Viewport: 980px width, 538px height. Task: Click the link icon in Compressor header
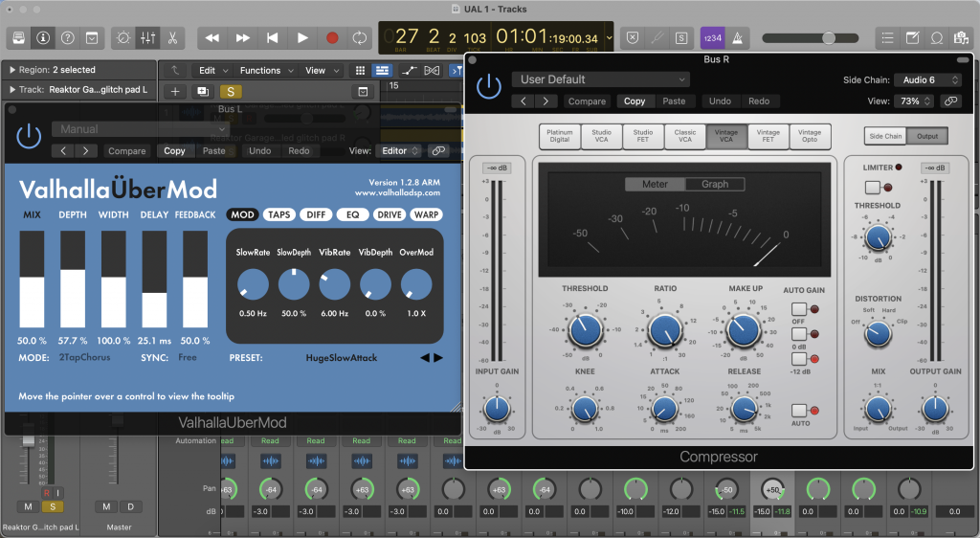[950, 101]
